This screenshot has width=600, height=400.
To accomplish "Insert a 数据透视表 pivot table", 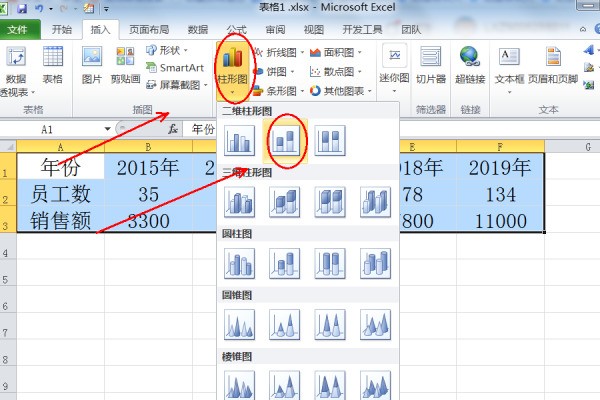I will point(16,71).
